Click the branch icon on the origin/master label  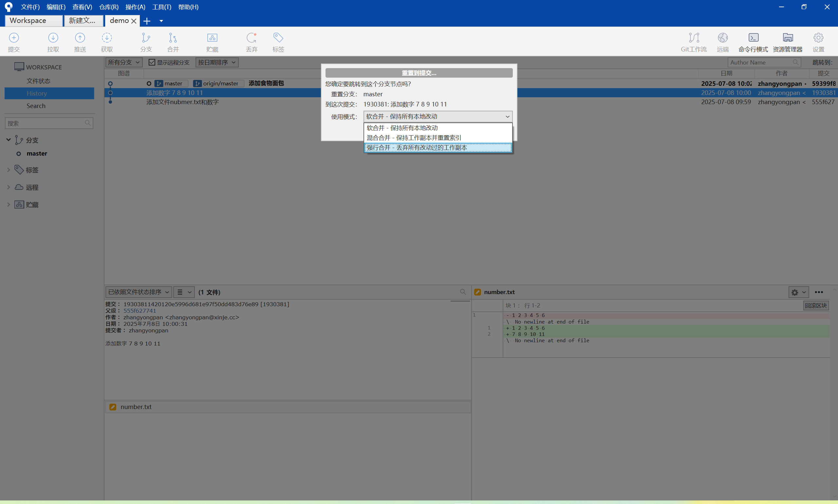click(197, 84)
